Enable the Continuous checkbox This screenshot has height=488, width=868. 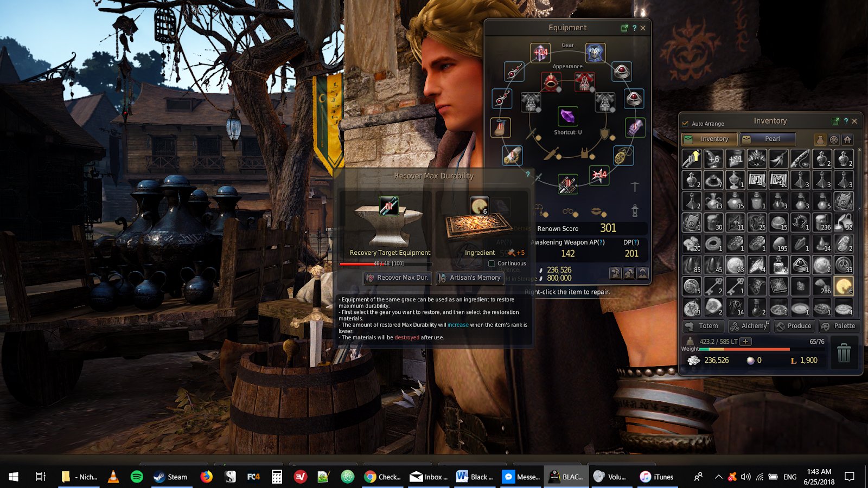click(x=492, y=264)
